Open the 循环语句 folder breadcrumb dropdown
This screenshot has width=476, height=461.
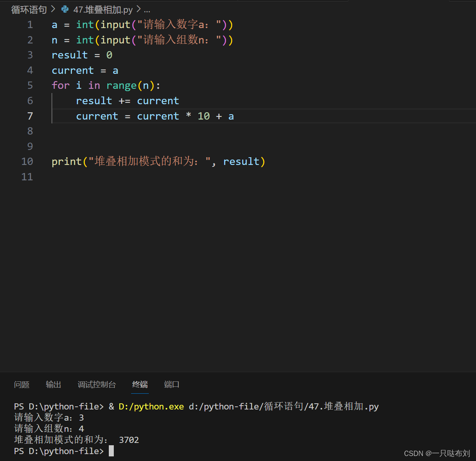tap(29, 10)
